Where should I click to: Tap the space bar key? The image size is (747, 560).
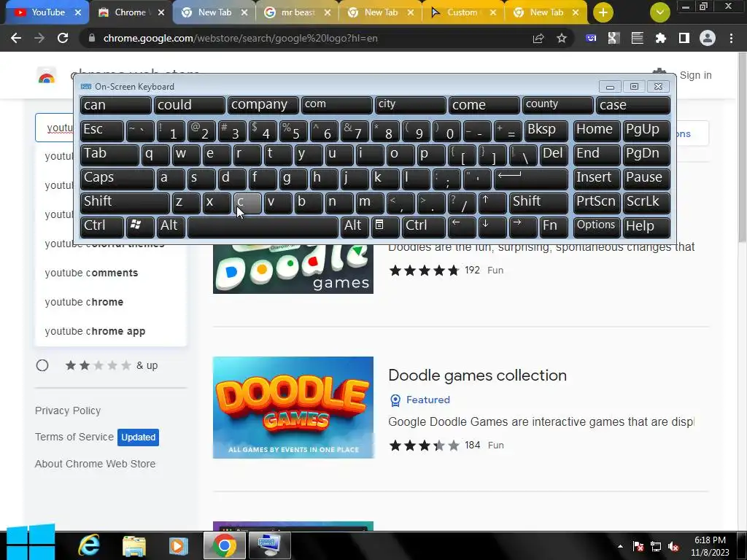click(263, 227)
